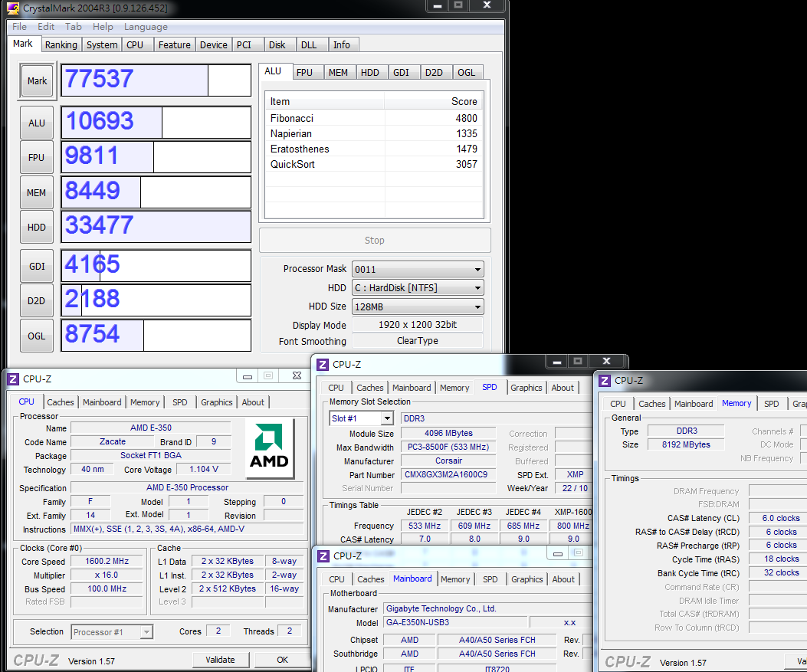This screenshot has width=807, height=672.
Task: Open the Help menu in CrystalMark
Action: pos(103,27)
